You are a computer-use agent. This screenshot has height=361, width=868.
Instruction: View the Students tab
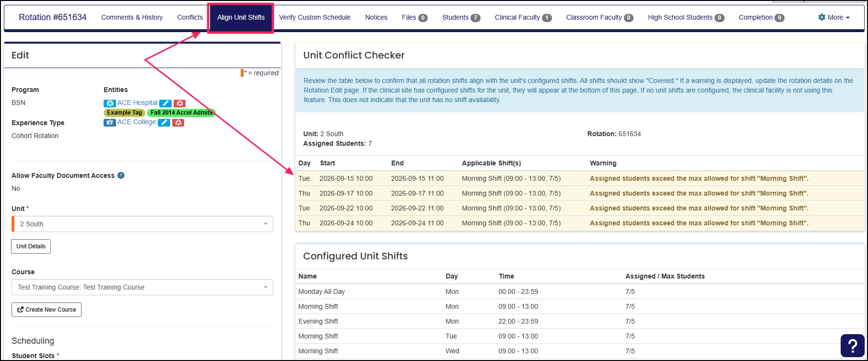tap(461, 17)
